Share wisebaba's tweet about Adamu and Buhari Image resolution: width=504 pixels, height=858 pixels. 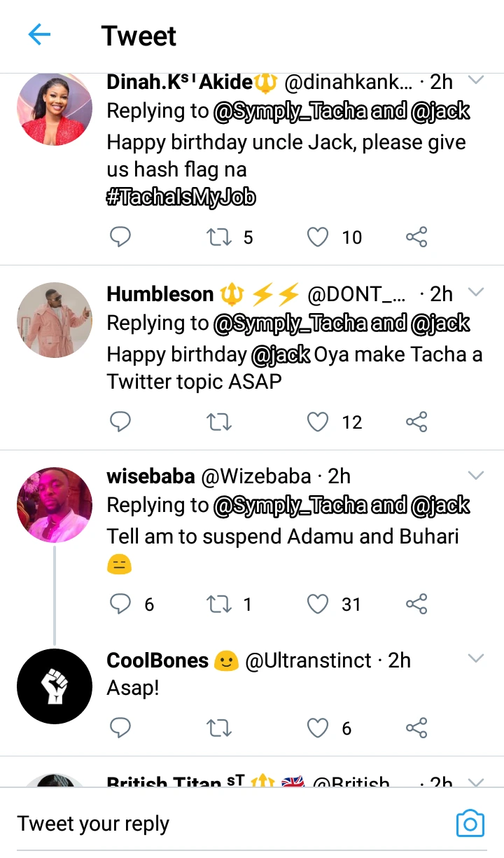[x=416, y=604]
